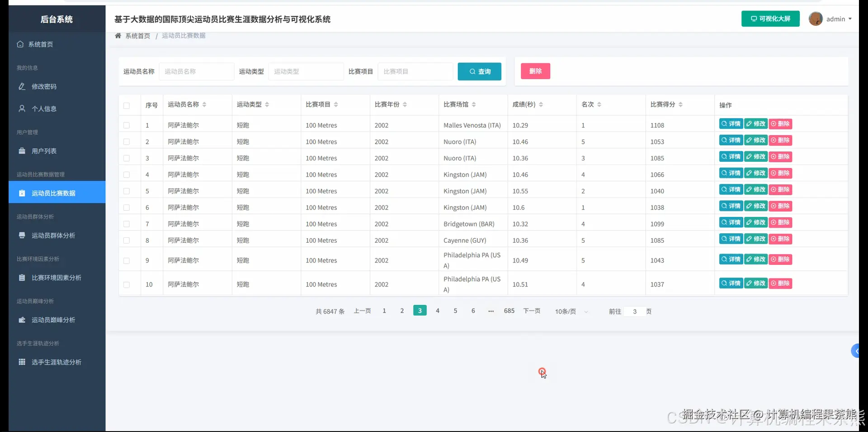Image resolution: width=868 pixels, height=432 pixels.
Task: Jump to page 1
Action: pos(384,310)
